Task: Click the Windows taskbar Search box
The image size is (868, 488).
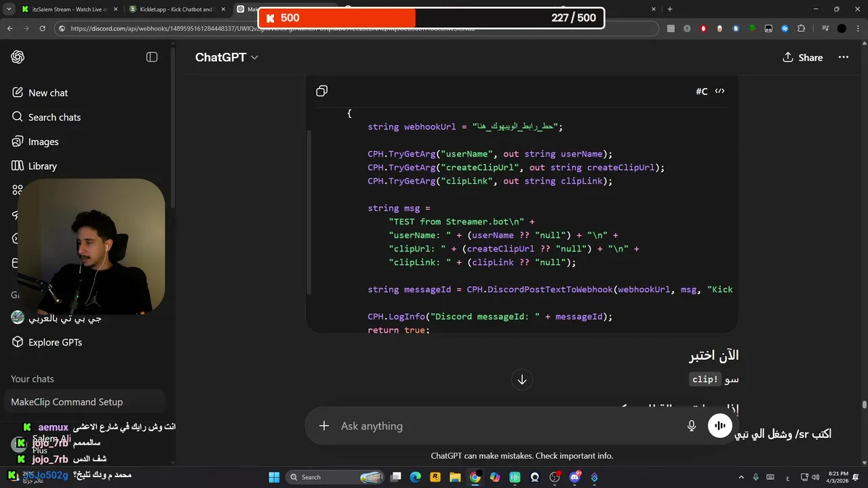Action: [x=335, y=477]
